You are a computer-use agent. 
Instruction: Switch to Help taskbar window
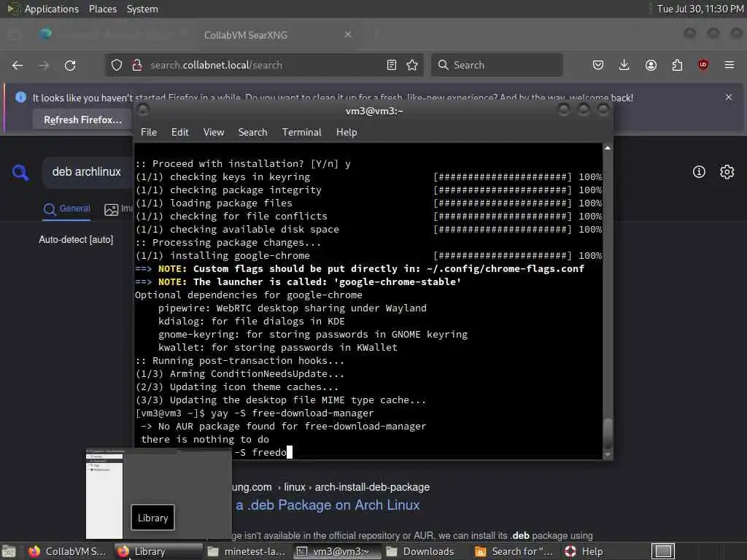tap(584, 551)
